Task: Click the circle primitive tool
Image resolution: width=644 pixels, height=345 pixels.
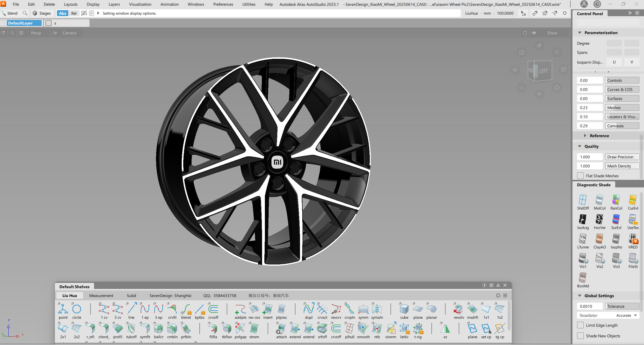Action: [77, 309]
